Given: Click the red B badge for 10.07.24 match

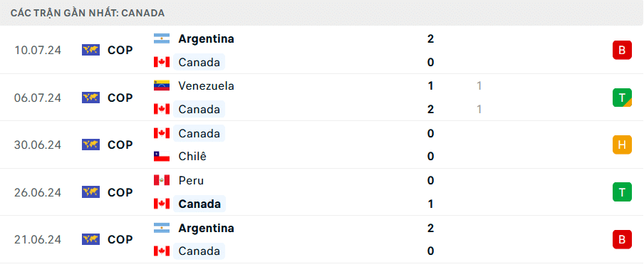Looking at the screenshot, I should (x=622, y=50).
